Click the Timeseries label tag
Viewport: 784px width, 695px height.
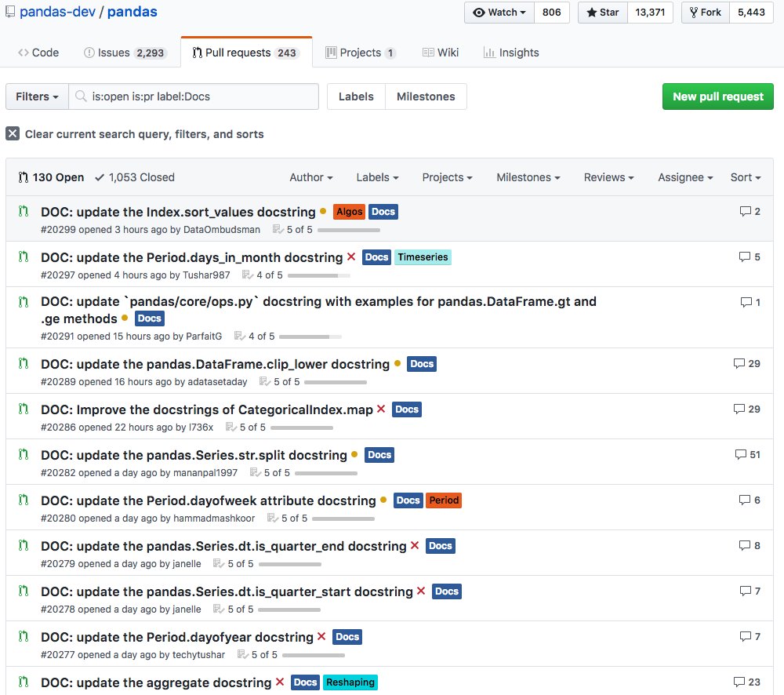[x=423, y=257]
